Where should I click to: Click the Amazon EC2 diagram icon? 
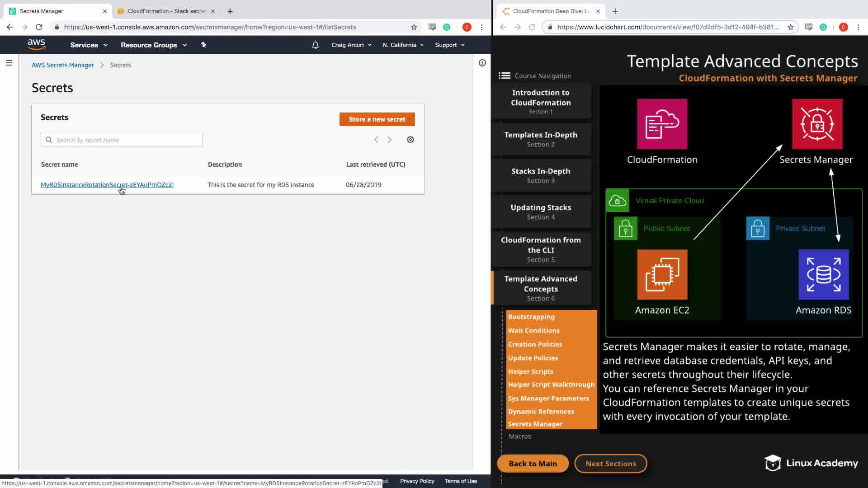tap(662, 275)
